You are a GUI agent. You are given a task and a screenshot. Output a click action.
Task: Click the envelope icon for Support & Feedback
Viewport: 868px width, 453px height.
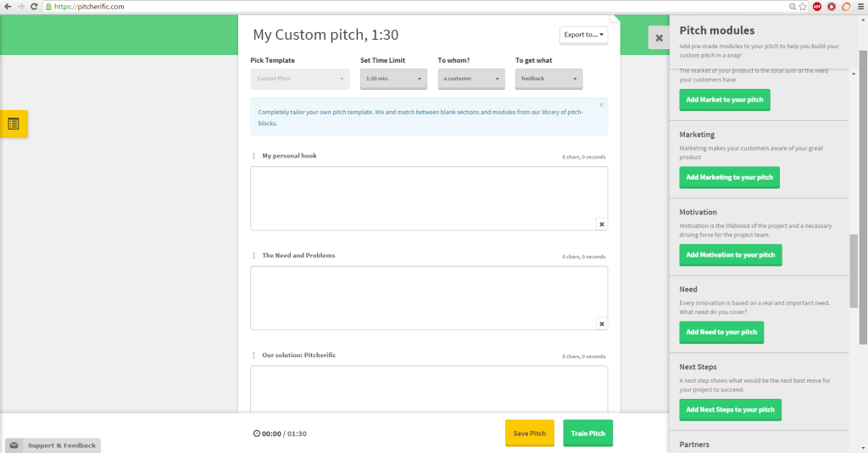[x=14, y=445]
